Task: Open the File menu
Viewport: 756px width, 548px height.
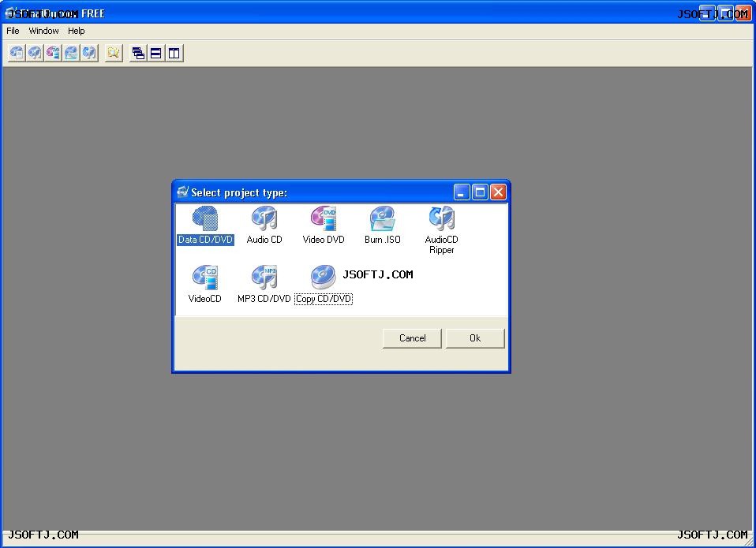Action: tap(13, 31)
